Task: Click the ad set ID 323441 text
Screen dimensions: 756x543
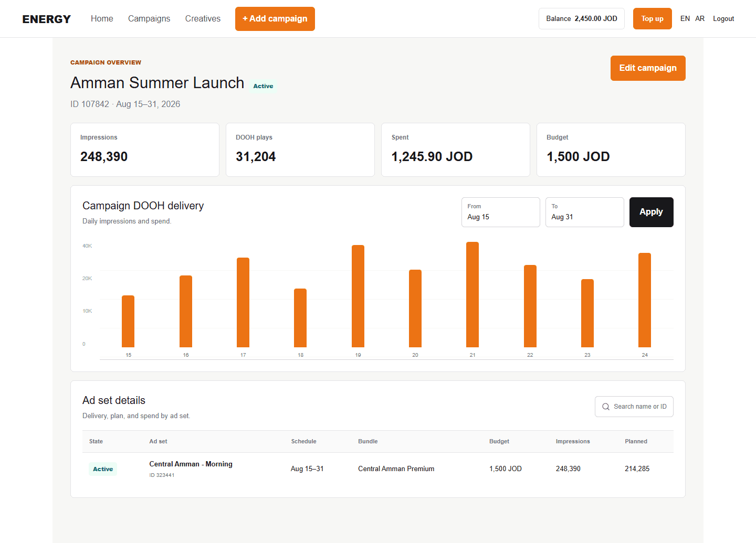Action: [x=162, y=475]
